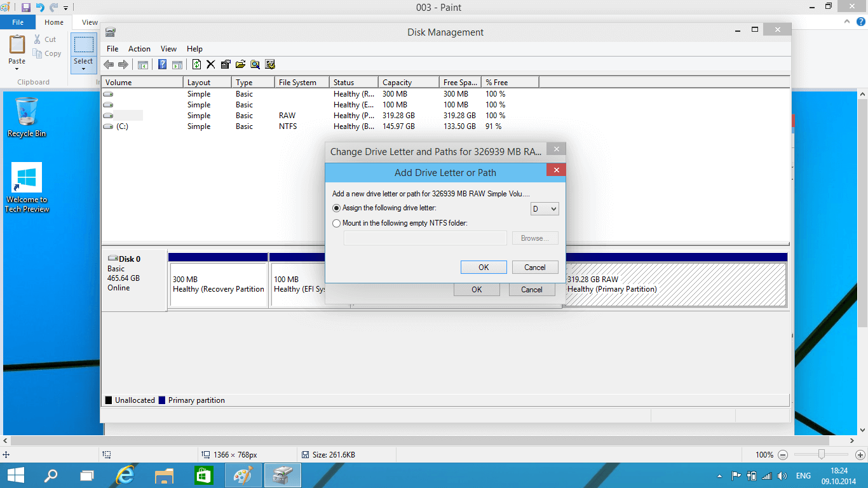Click Cancel in Add Drive Letter or Path dialog
This screenshot has width=868, height=488.
pyautogui.click(x=535, y=268)
